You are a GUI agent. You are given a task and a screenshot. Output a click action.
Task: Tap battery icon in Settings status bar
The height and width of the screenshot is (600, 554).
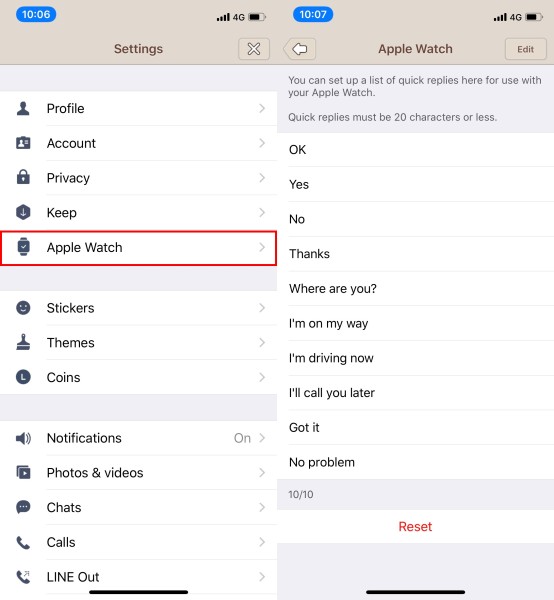coord(257,17)
